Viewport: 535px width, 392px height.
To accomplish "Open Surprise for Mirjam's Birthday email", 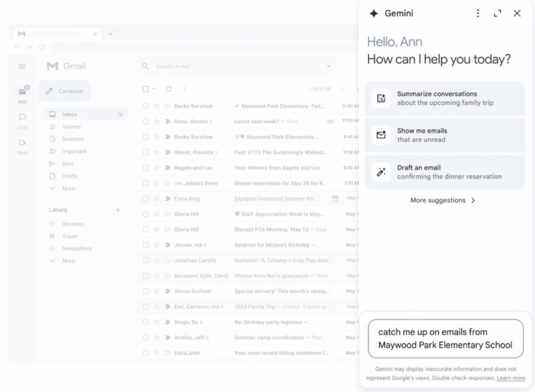I will coord(247,245).
